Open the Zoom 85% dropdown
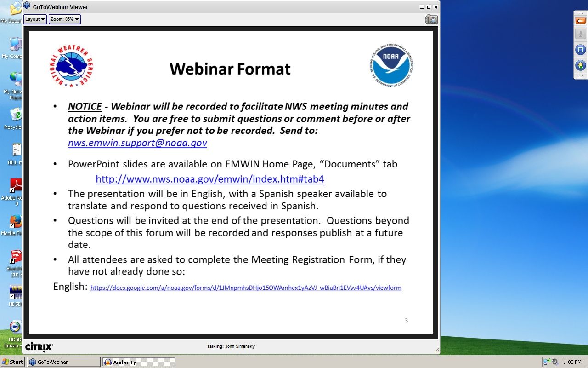Viewport: 588px width, 368px height. click(65, 19)
